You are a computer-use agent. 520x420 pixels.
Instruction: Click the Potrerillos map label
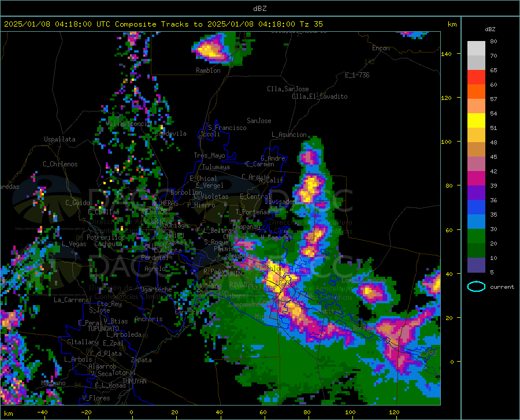click(x=106, y=237)
